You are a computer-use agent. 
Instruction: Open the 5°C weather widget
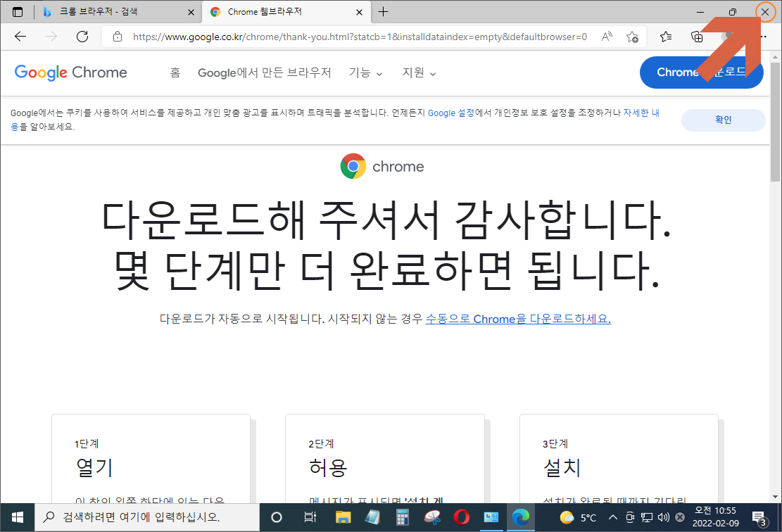click(578, 517)
